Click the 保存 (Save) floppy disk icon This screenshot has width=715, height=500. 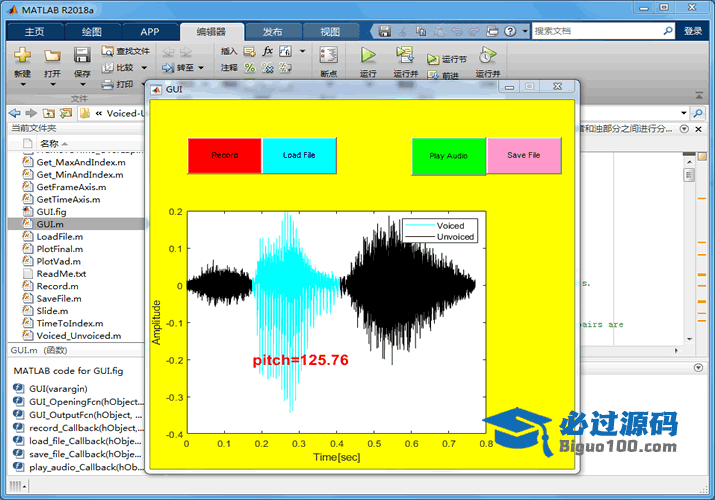click(x=82, y=55)
